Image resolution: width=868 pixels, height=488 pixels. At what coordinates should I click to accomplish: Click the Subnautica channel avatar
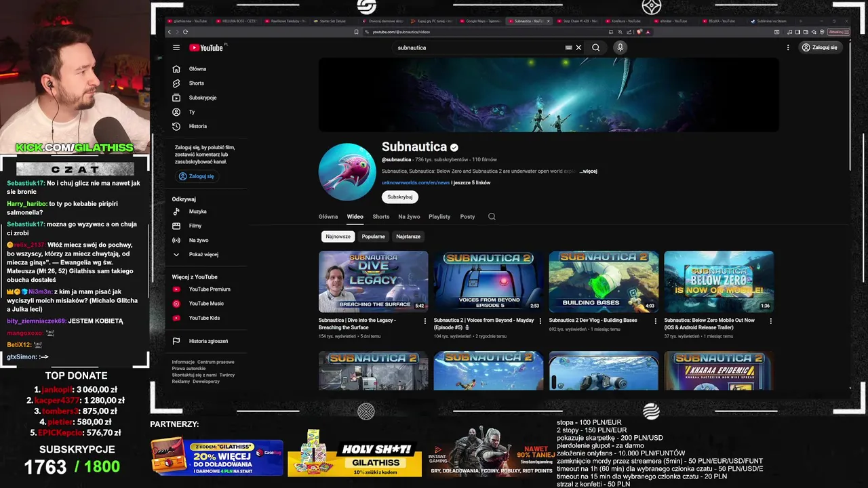click(347, 172)
